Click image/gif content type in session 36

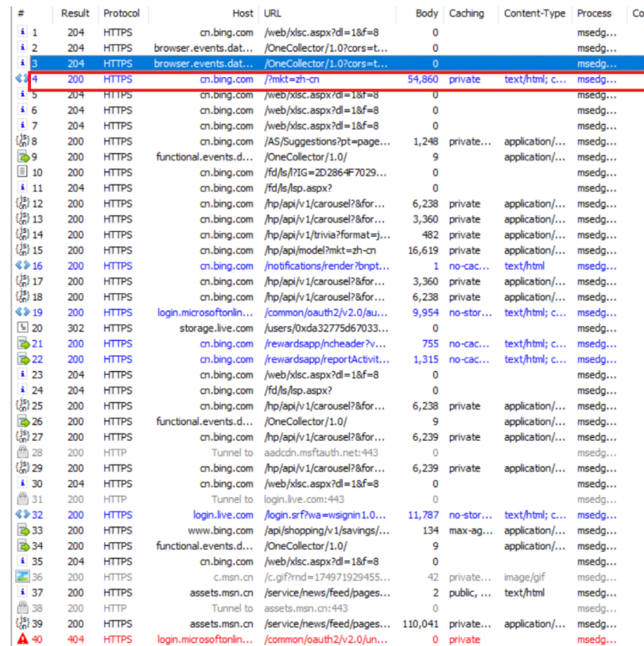coord(525,577)
